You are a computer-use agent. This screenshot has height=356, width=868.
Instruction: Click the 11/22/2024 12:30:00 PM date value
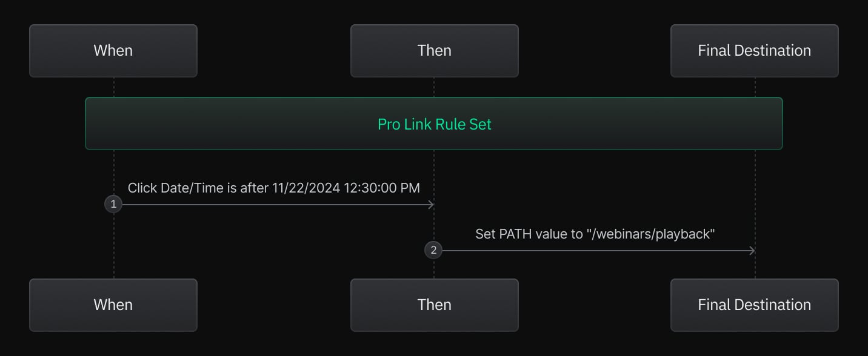346,188
